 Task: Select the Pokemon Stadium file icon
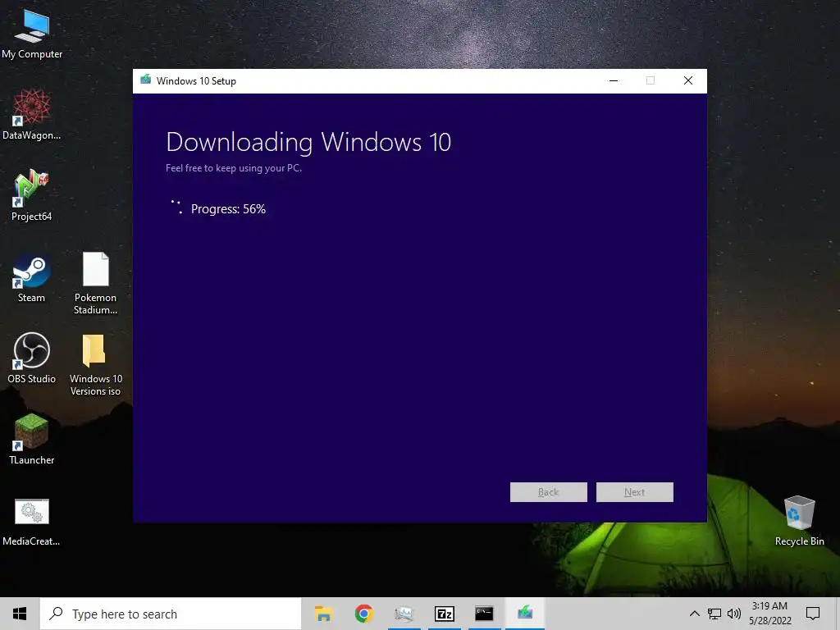(x=95, y=283)
